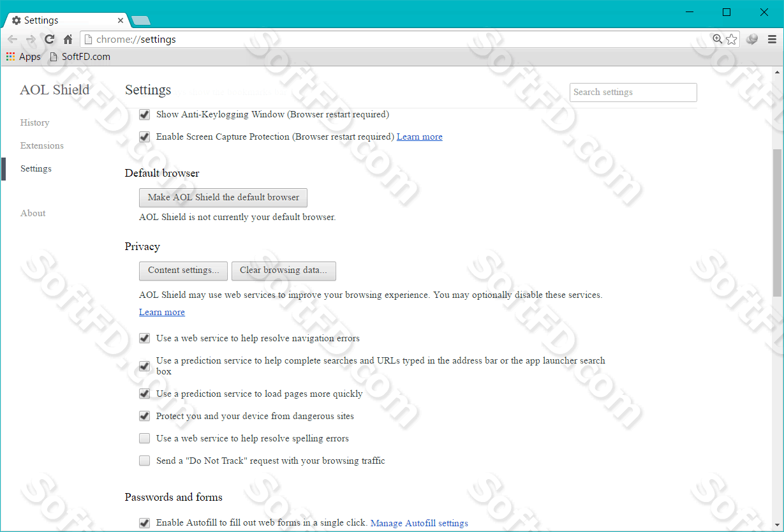Viewport: 784px width, 532px height.
Task: Click the "Privacy" section heading
Action: [x=142, y=247]
